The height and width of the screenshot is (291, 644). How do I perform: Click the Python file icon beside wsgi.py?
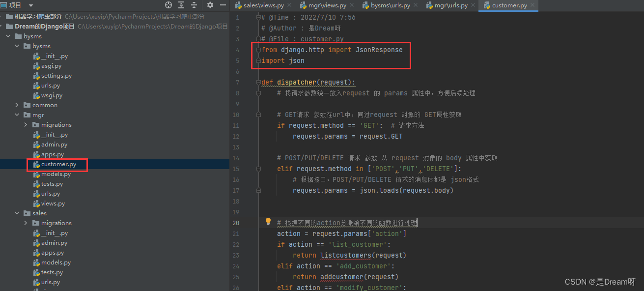(x=36, y=95)
